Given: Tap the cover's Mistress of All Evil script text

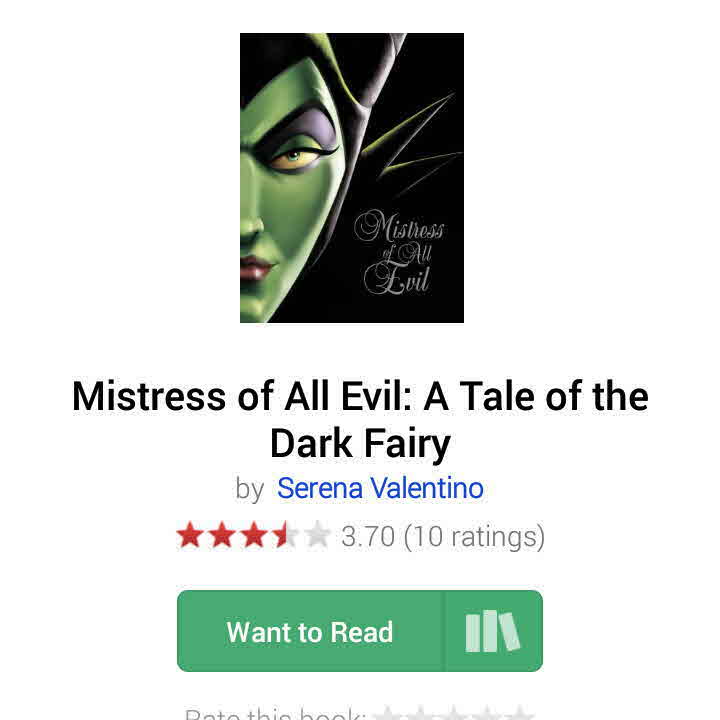Looking at the screenshot, I should pyautogui.click(x=399, y=252).
